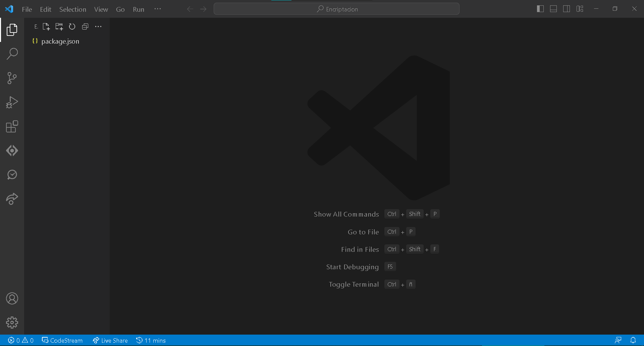Click the New File icon in Explorer
Image resolution: width=644 pixels, height=346 pixels.
click(46, 27)
